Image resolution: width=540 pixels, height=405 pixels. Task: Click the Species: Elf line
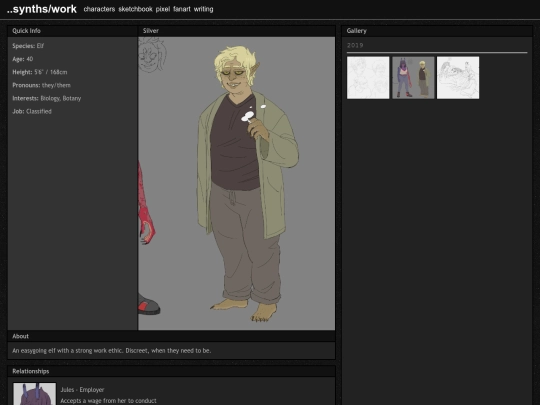pos(28,46)
